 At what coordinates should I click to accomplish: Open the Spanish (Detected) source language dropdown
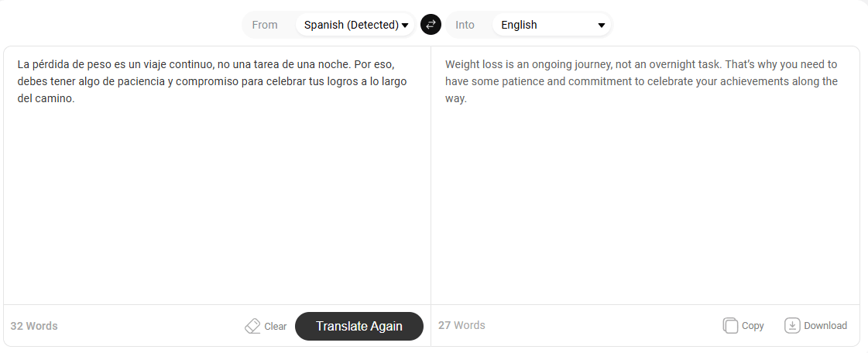(x=355, y=25)
